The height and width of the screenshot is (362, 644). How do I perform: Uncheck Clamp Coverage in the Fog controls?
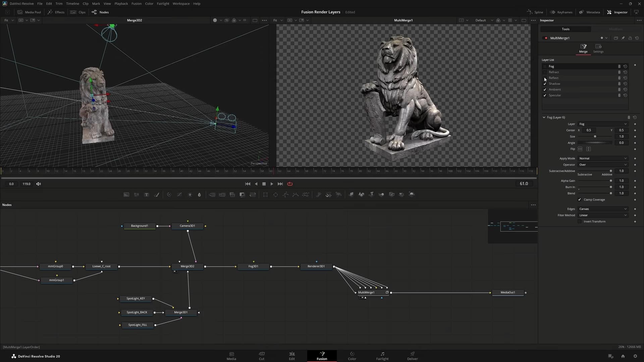pyautogui.click(x=579, y=199)
